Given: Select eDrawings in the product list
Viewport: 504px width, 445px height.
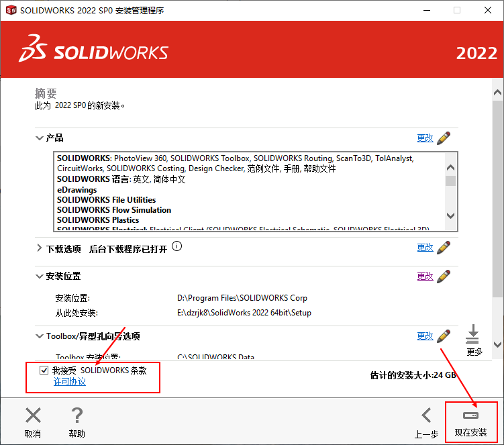Looking at the screenshot, I should click(77, 190).
